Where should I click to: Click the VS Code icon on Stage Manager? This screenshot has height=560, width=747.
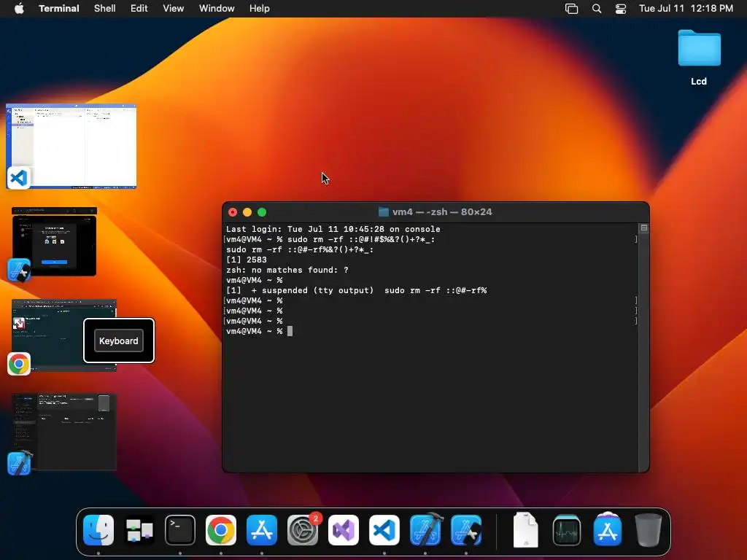tap(18, 178)
